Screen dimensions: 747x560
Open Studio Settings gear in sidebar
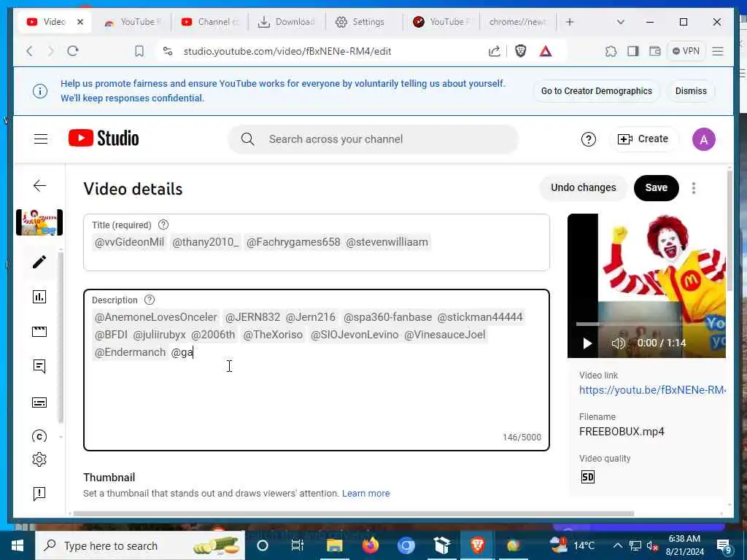[x=39, y=459]
